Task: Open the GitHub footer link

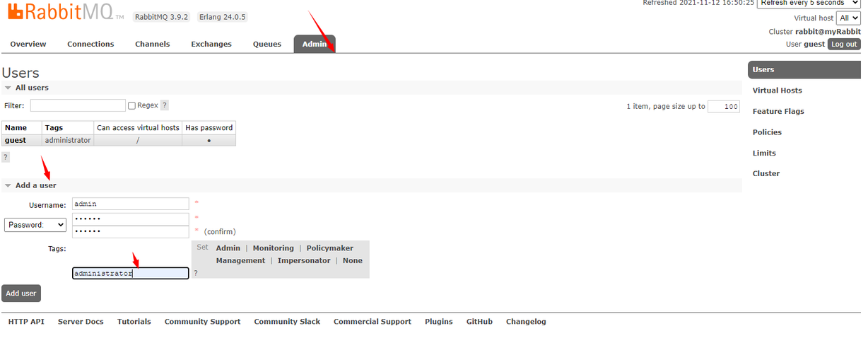Action: coord(479,322)
